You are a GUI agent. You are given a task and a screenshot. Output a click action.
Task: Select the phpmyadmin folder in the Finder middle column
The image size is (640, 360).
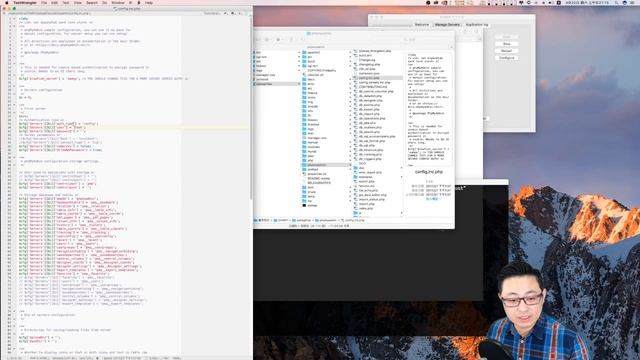327,165
